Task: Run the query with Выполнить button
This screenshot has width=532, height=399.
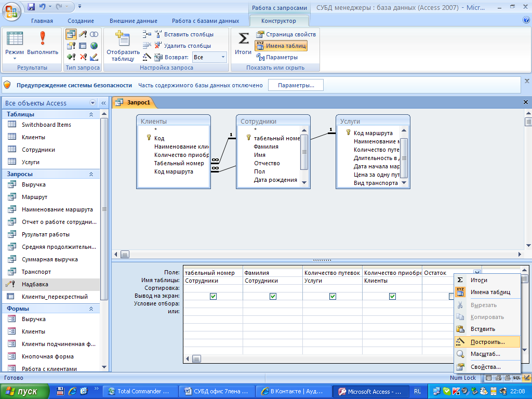Action: coord(43,43)
